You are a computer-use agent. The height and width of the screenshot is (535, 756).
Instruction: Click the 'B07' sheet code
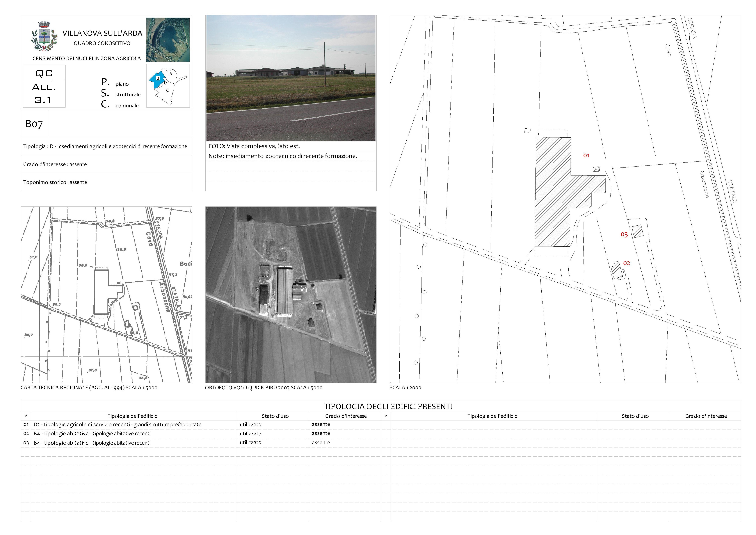34,124
